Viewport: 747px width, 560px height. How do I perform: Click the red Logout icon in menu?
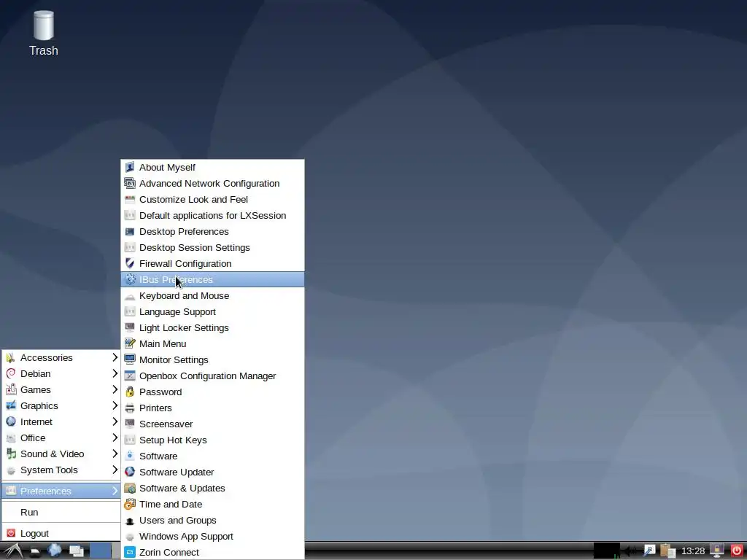11,533
